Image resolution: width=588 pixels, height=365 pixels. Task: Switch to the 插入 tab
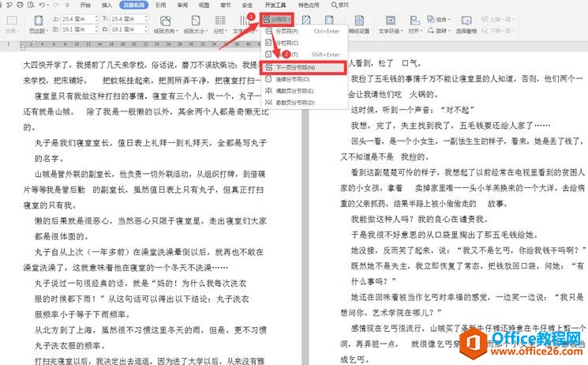pyautogui.click(x=107, y=5)
